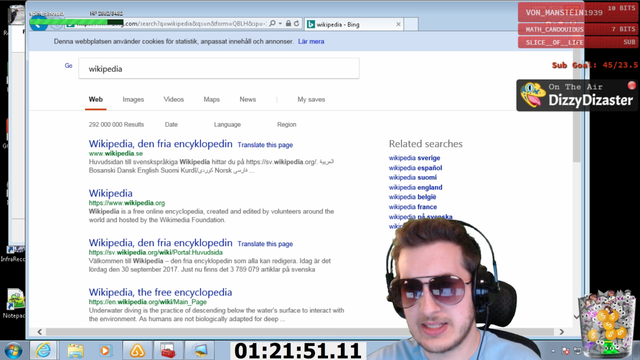Switch to the Images search tab

click(x=133, y=100)
